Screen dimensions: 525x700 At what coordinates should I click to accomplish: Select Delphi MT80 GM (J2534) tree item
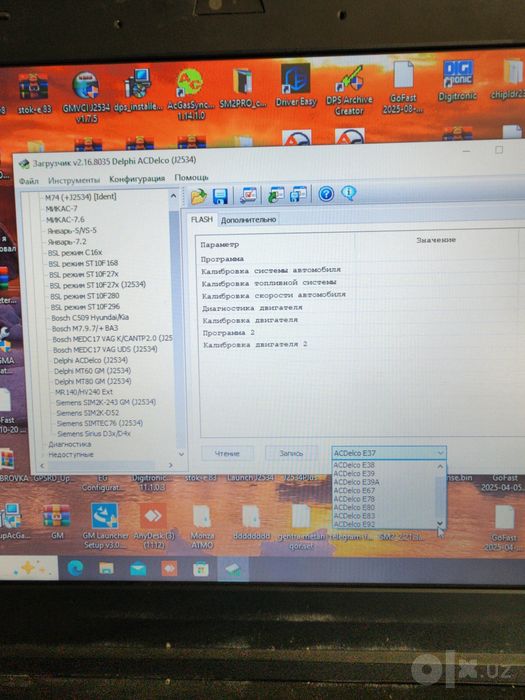click(x=93, y=381)
